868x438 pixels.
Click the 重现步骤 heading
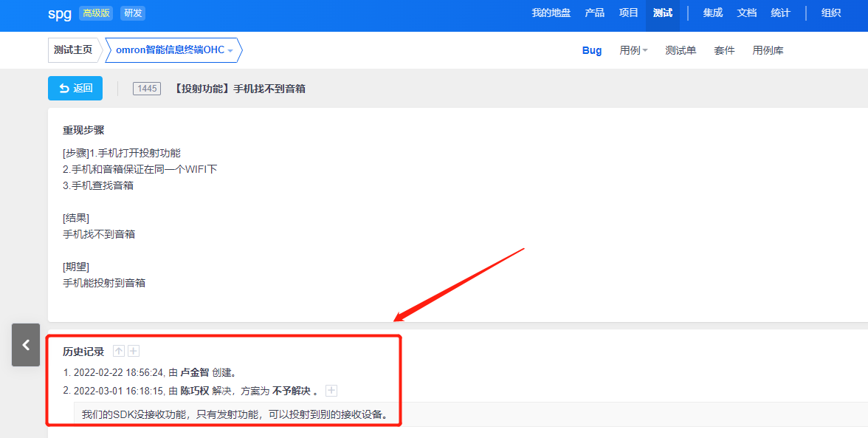pos(83,131)
